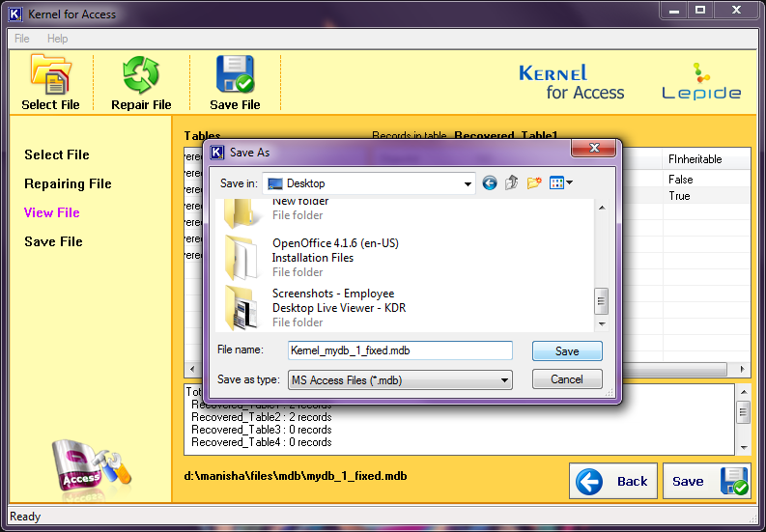The height and width of the screenshot is (532, 766).
Task: Click the log panel scrollbar thumb
Action: 744,412
